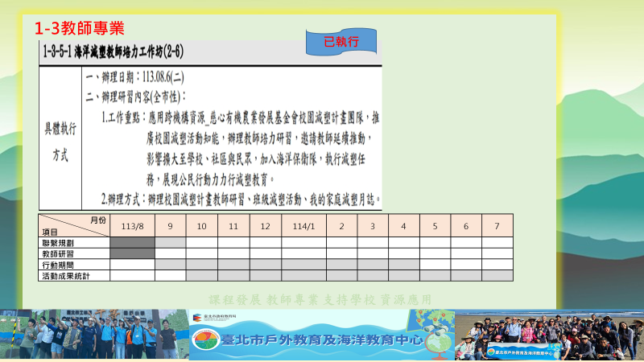
Task: Open the left group photo thumbnail
Action: coord(94,334)
